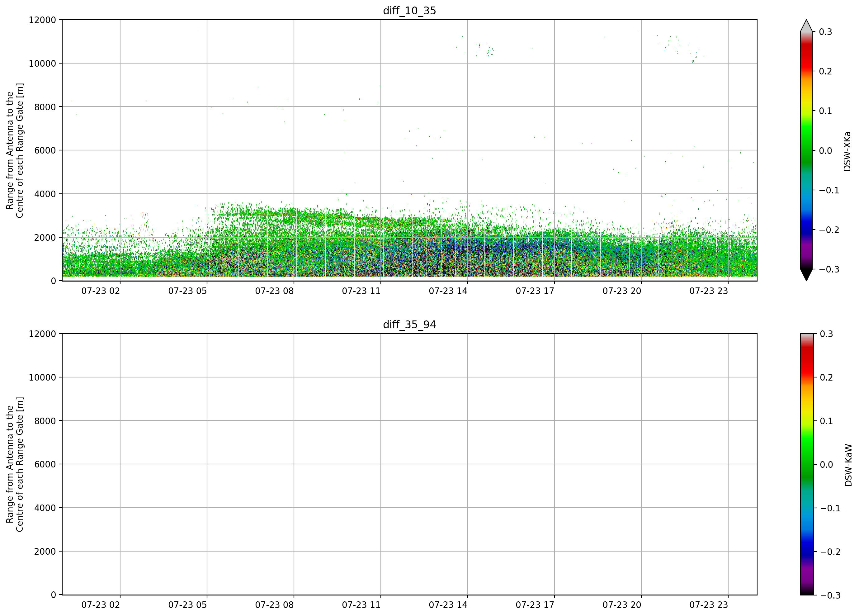The image size is (859, 616).
Task: Click the −0.3 tick on the DSW-KaW colorbar
Action: (830, 595)
